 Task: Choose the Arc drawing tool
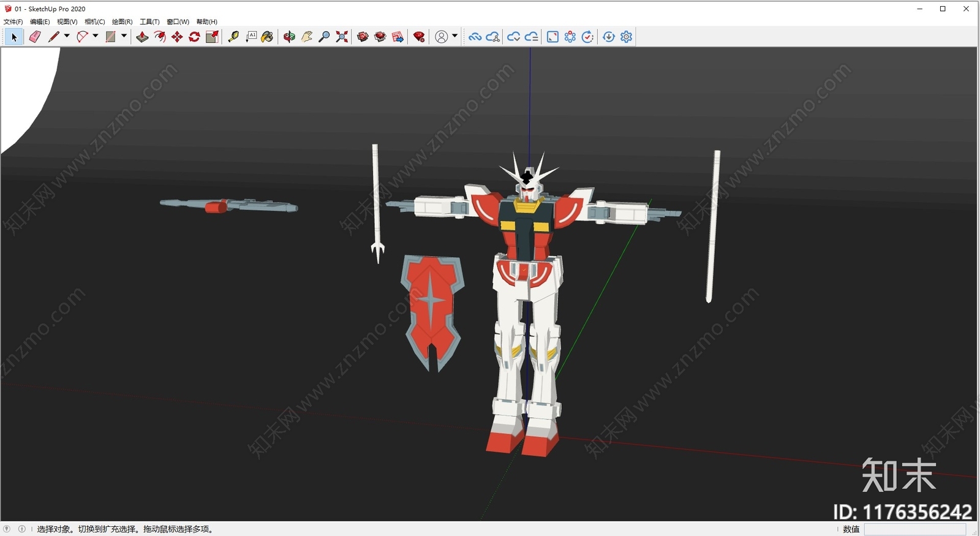pyautogui.click(x=82, y=37)
